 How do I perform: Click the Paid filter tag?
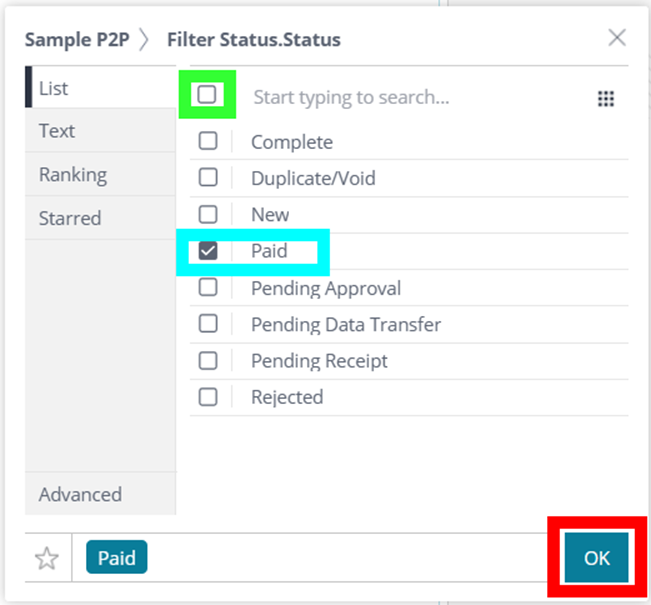click(x=117, y=557)
